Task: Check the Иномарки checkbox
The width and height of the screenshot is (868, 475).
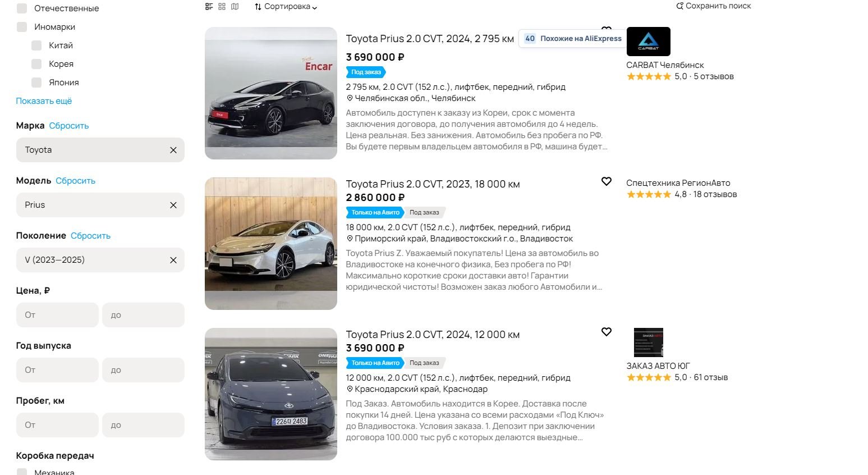Action: pyautogui.click(x=22, y=27)
